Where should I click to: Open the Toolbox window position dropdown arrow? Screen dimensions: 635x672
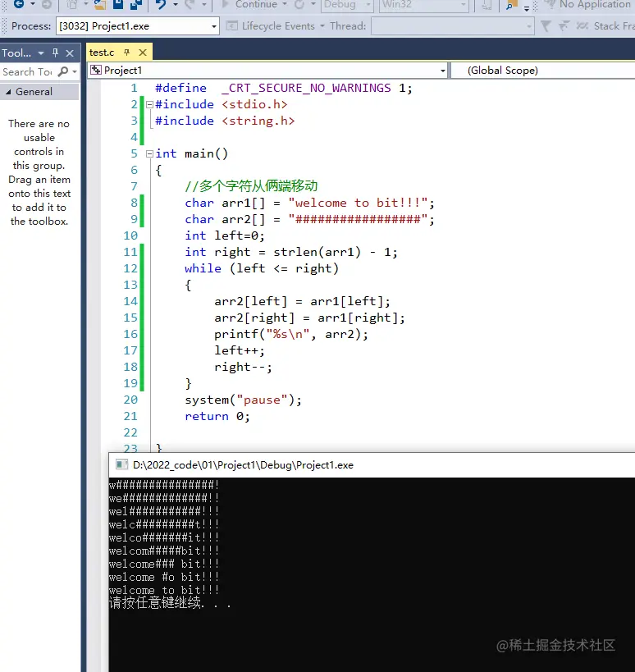[x=41, y=53]
